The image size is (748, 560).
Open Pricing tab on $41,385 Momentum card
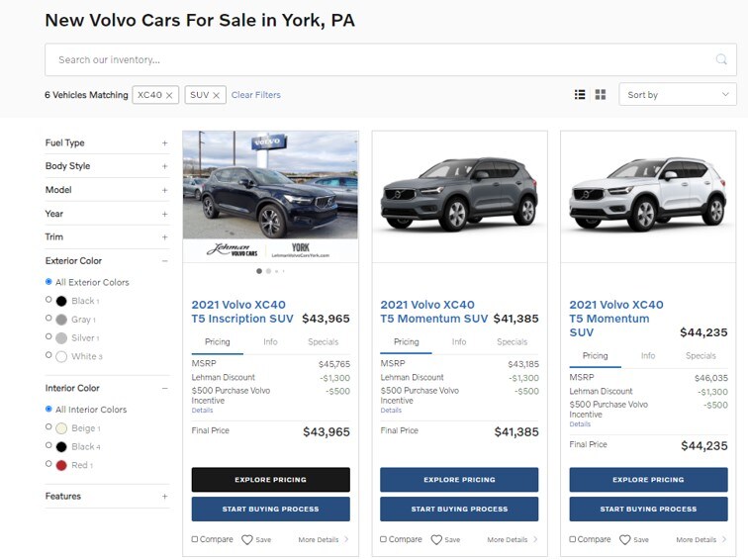click(x=407, y=341)
